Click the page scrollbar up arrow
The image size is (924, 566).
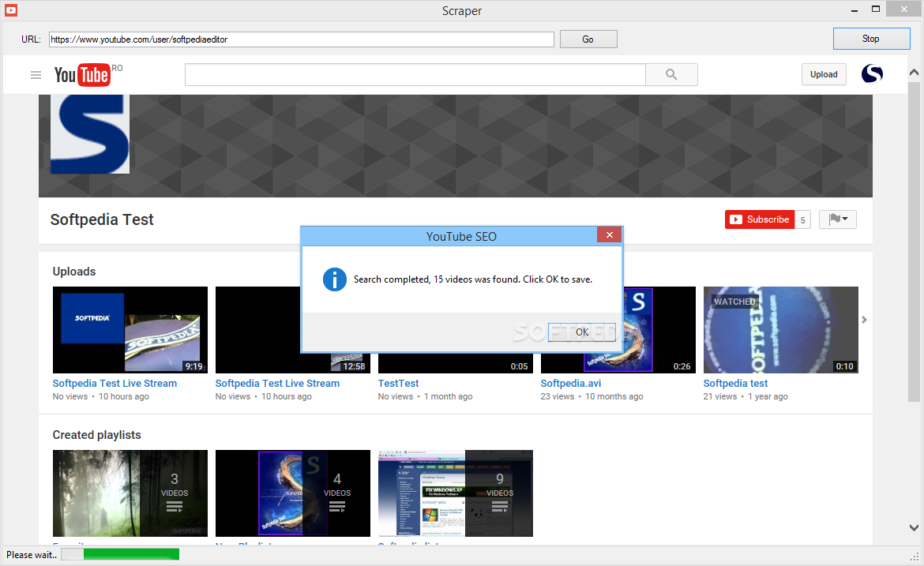(914, 73)
